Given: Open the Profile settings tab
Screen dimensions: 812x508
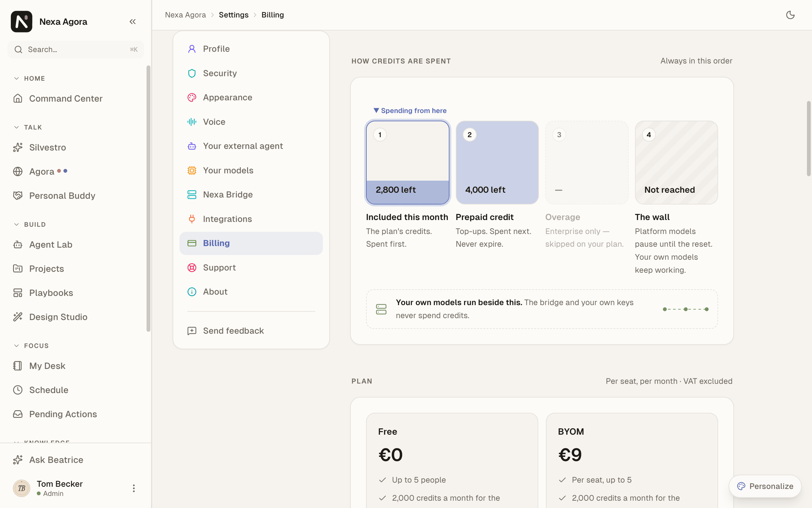Looking at the screenshot, I should (251, 49).
